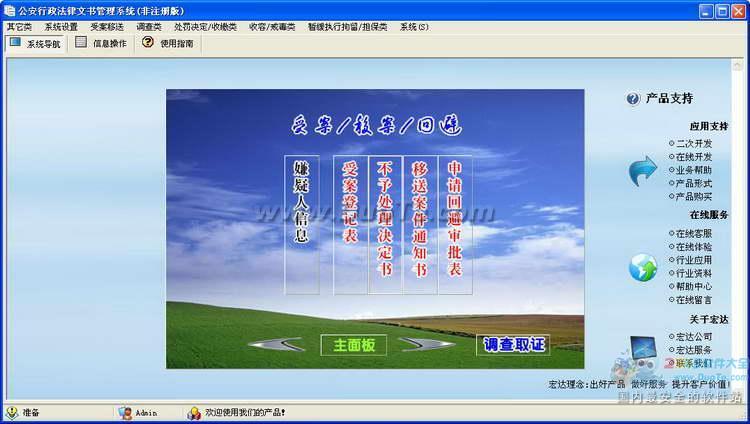Click the 准备 status icon

pos(12,413)
